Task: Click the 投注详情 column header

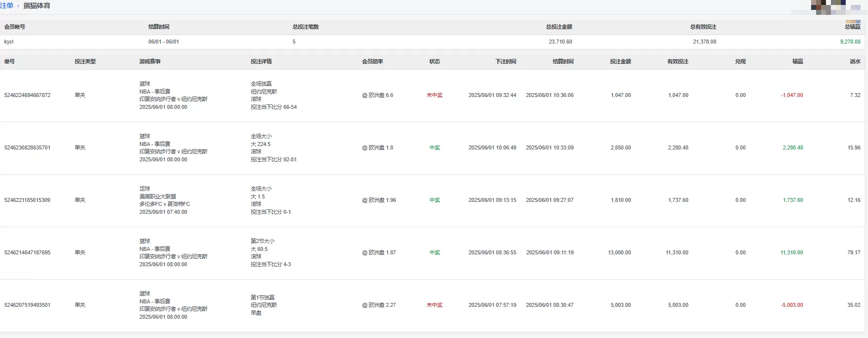Action: (x=261, y=61)
